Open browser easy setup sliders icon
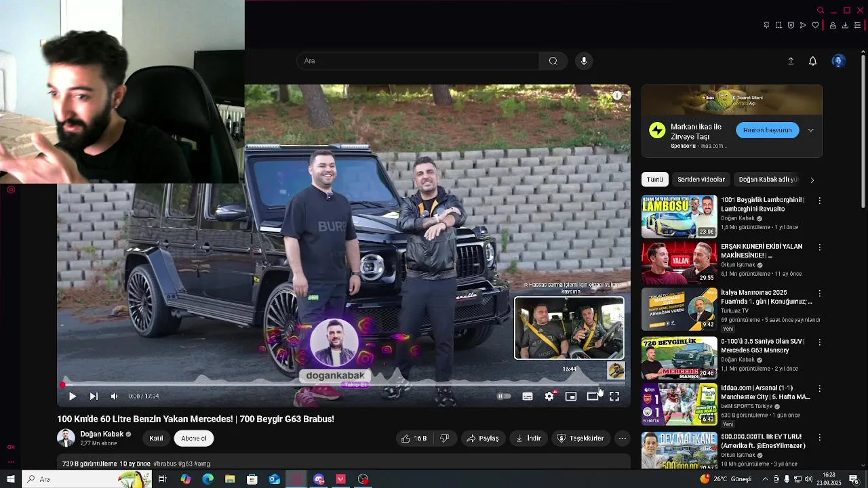Viewport: 868px width, 488px height. pos(857,25)
